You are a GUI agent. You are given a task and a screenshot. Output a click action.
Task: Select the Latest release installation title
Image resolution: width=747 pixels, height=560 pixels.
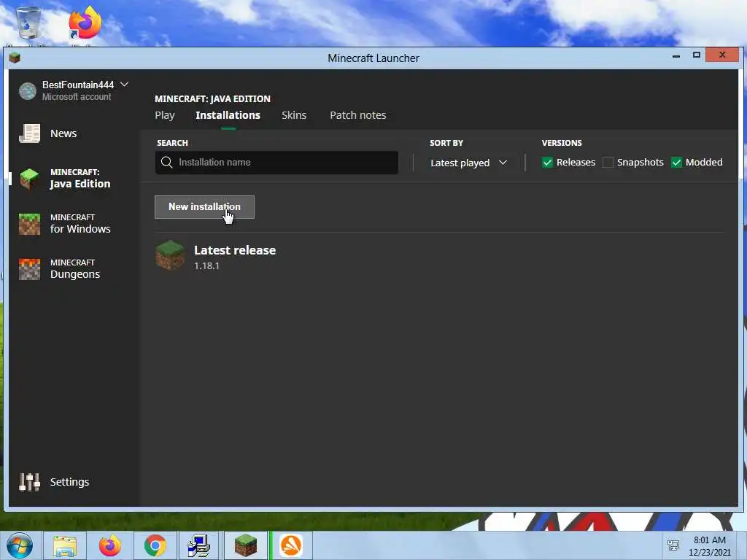(235, 250)
